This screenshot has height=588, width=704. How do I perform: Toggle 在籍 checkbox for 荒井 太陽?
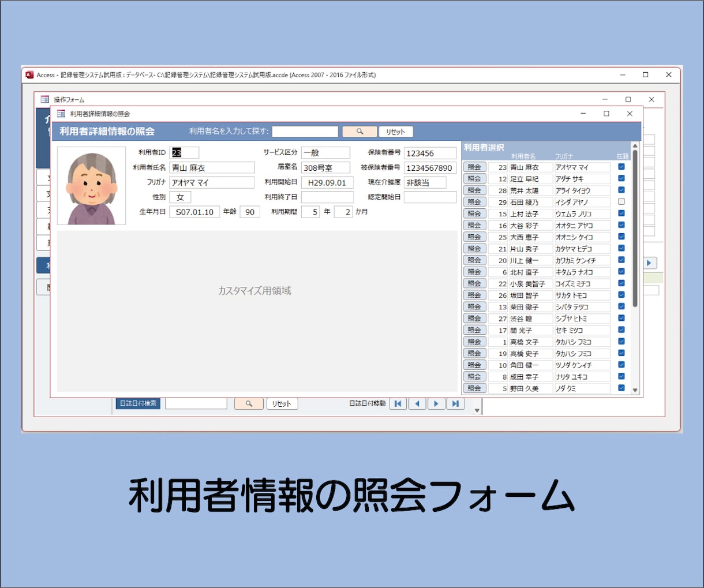(x=621, y=190)
